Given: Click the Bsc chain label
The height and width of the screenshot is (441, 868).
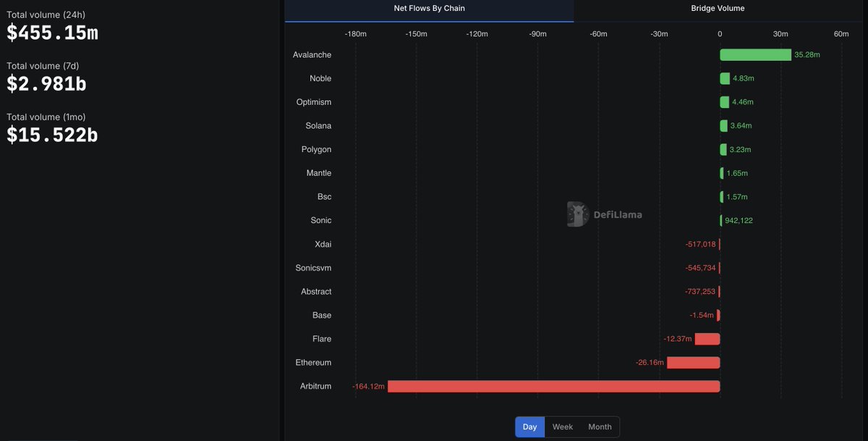Looking at the screenshot, I should click(x=323, y=197).
